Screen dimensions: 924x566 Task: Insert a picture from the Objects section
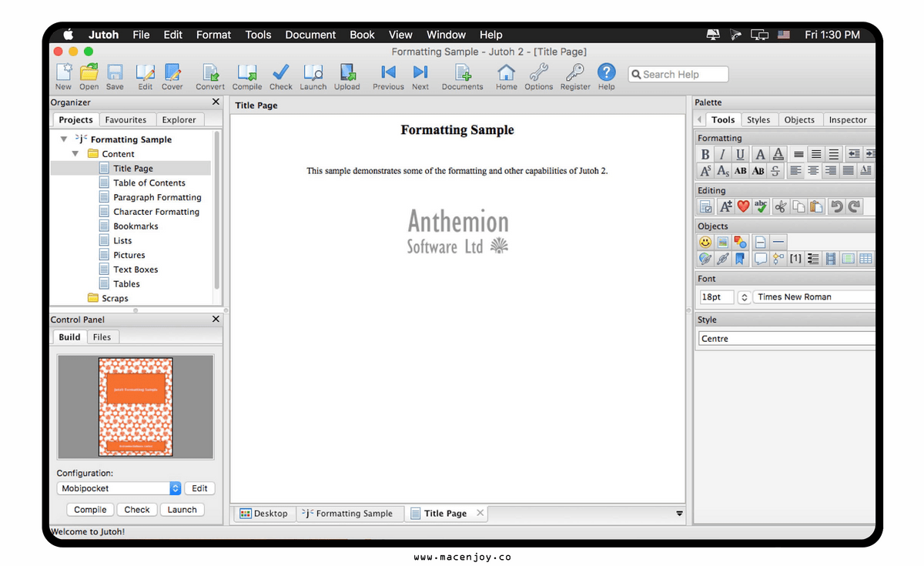click(x=723, y=242)
